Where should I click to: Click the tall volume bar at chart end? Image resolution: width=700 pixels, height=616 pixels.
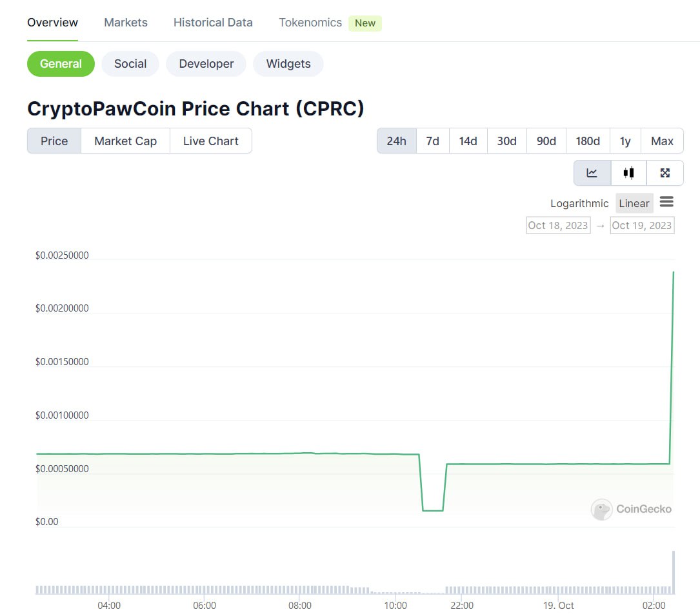pyautogui.click(x=673, y=572)
